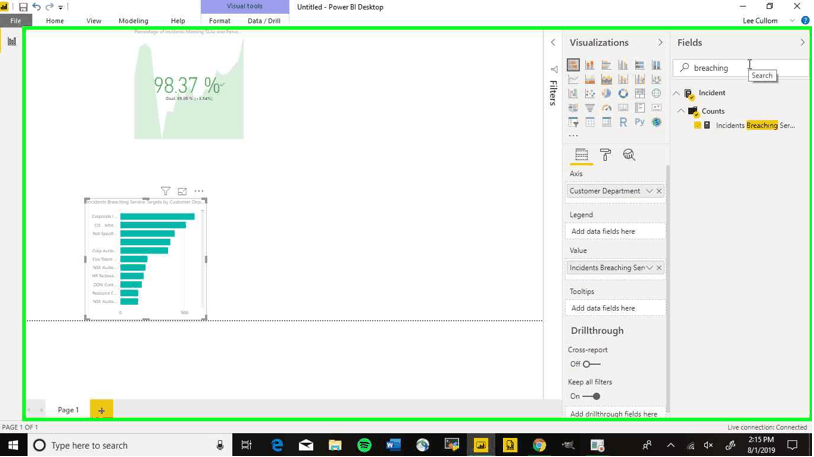The image size is (814, 457).
Task: Switch to the Home ribbon tab
Action: click(x=55, y=21)
